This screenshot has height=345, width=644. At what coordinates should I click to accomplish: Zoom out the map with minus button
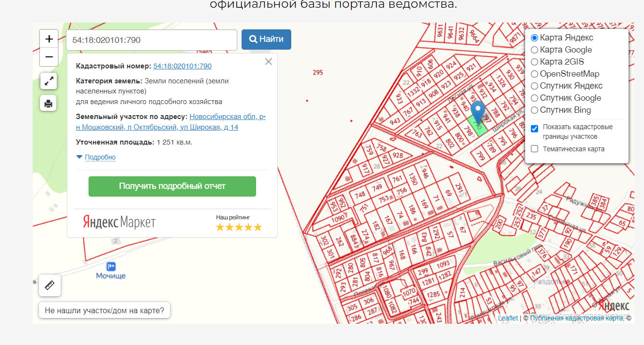(x=49, y=57)
